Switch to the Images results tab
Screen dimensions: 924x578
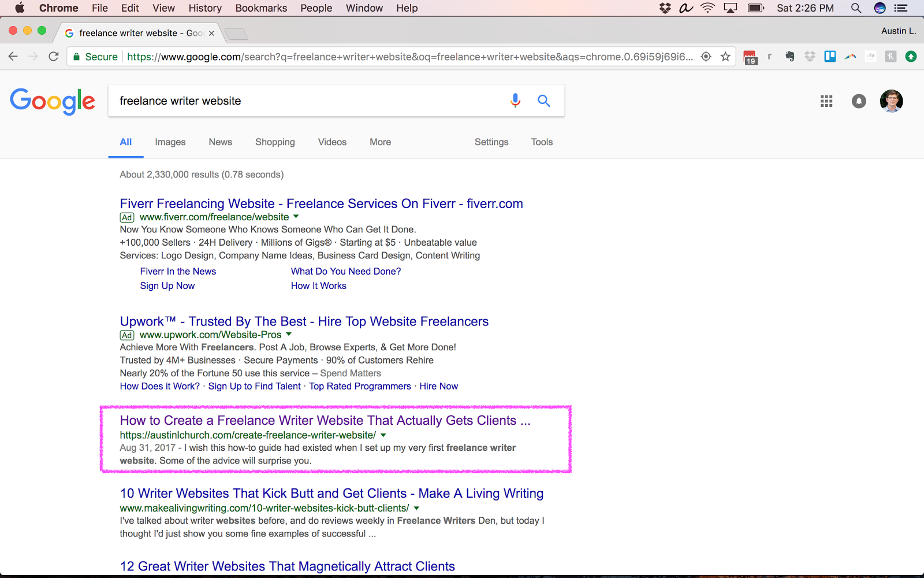170,142
